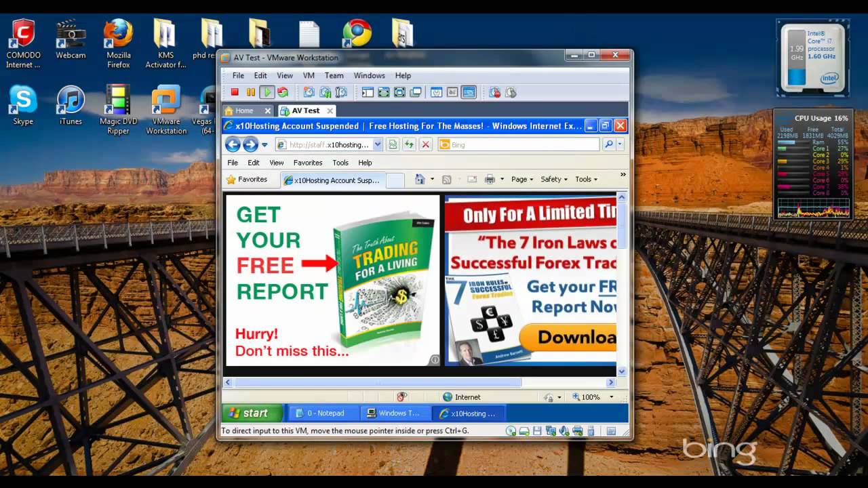Screen dimensions: 868x488
Task: Click the Compatibility View icon
Action: pos(393,144)
